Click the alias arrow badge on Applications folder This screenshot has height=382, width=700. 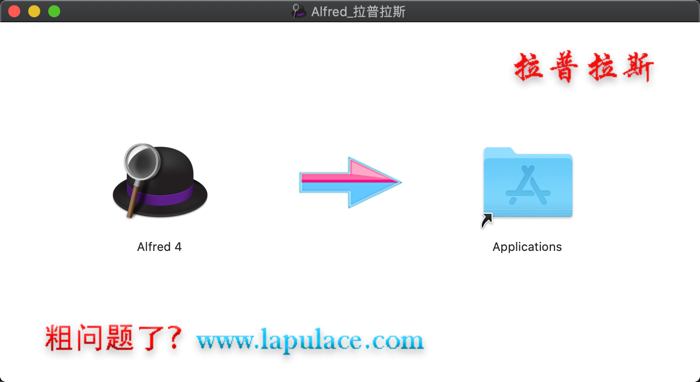[487, 220]
